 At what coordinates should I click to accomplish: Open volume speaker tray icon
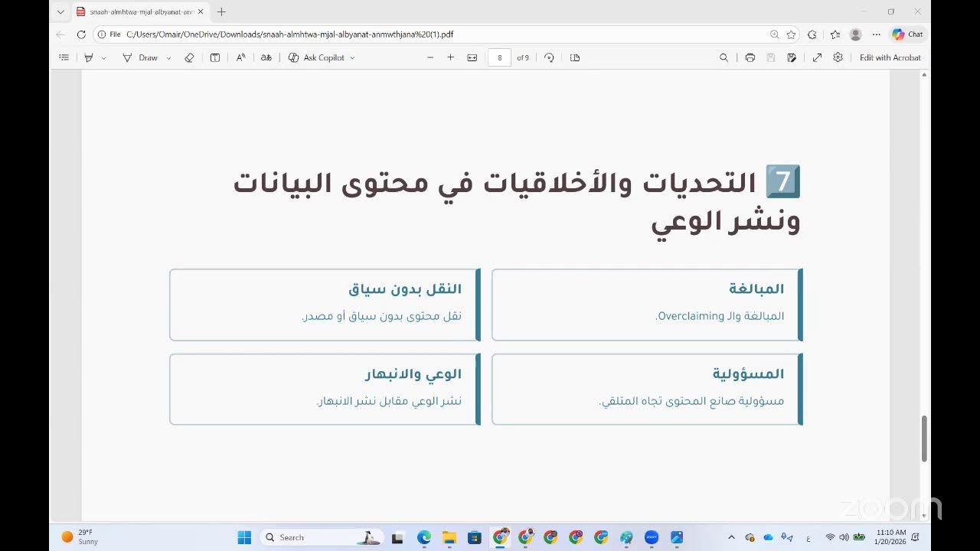844,537
